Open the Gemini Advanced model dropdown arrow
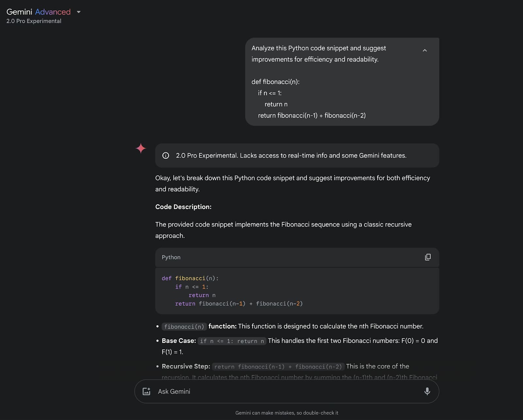 coord(78,12)
